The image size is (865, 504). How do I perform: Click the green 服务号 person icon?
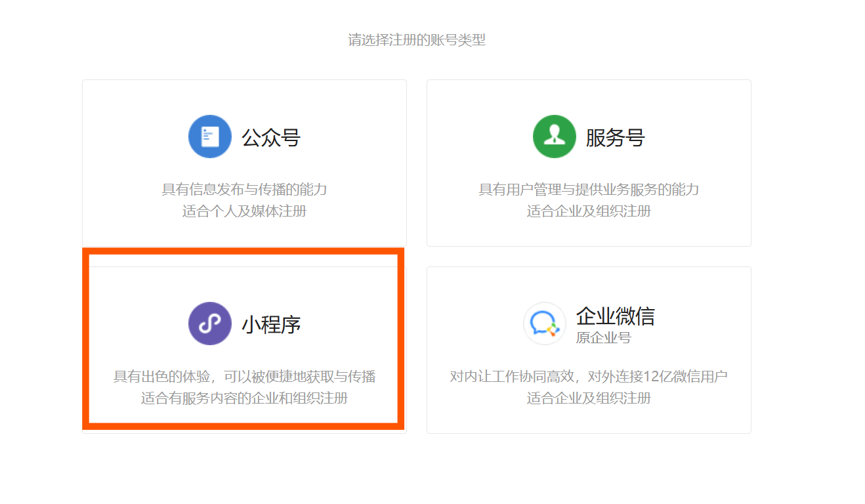[x=555, y=136]
